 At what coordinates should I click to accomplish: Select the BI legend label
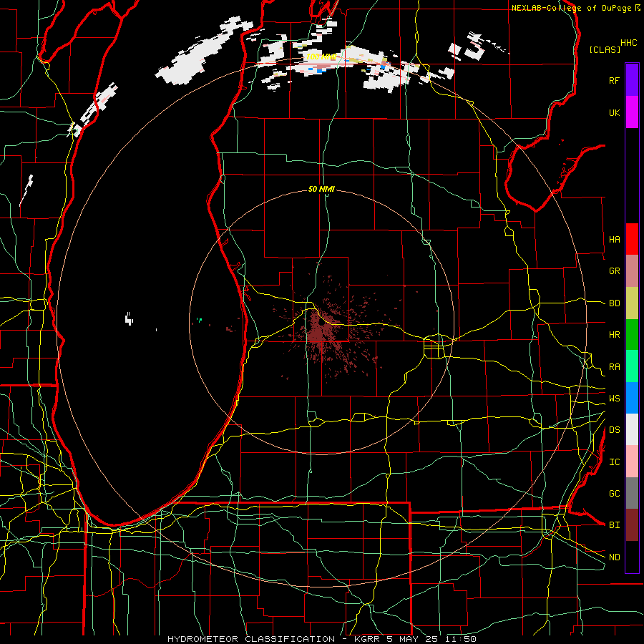pyautogui.click(x=614, y=525)
